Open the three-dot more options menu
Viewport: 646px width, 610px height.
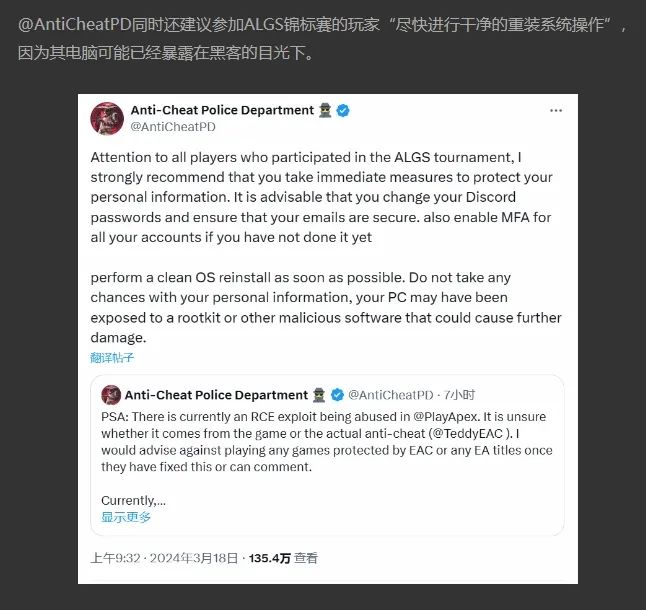pos(556,110)
